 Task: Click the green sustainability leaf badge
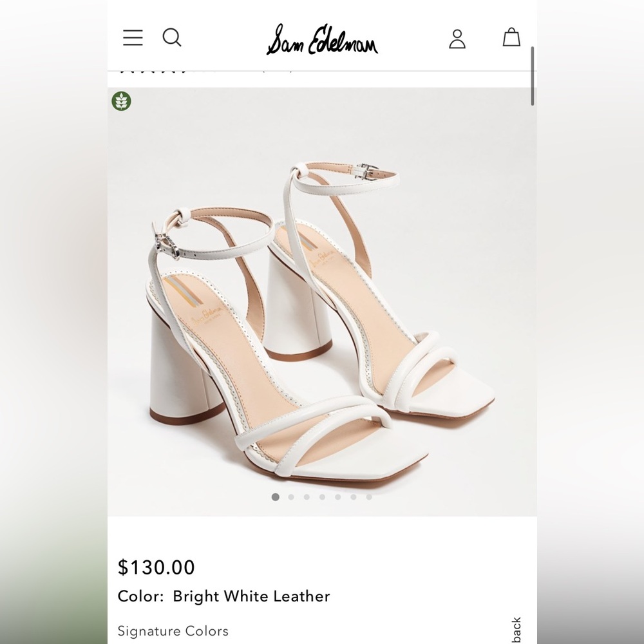click(122, 102)
